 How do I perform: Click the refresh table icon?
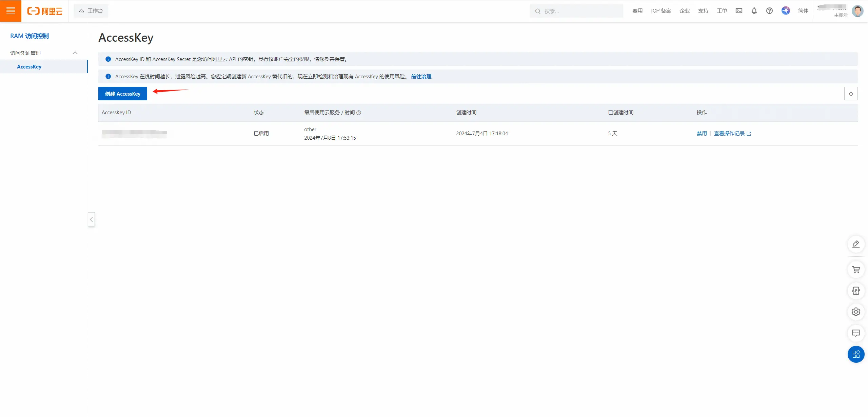point(851,94)
